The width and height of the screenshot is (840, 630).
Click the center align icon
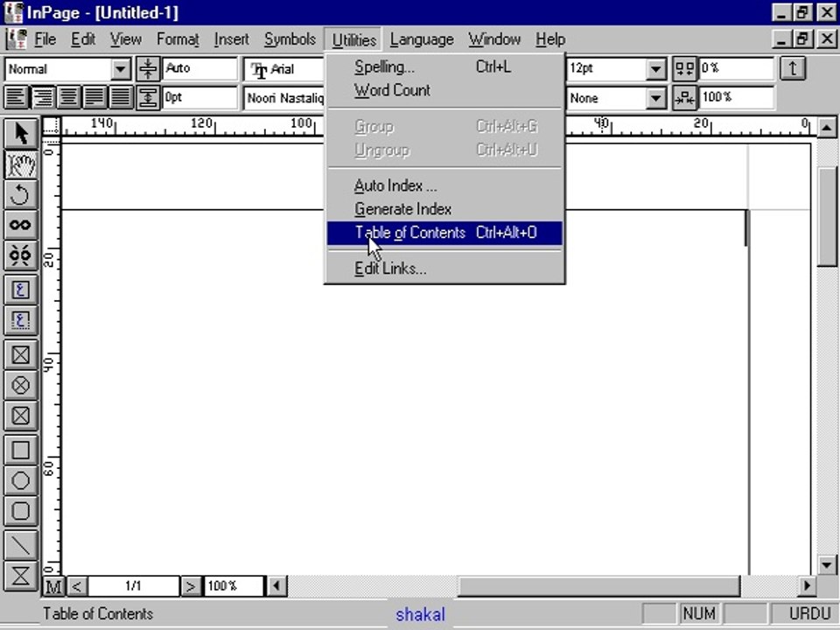[68, 97]
